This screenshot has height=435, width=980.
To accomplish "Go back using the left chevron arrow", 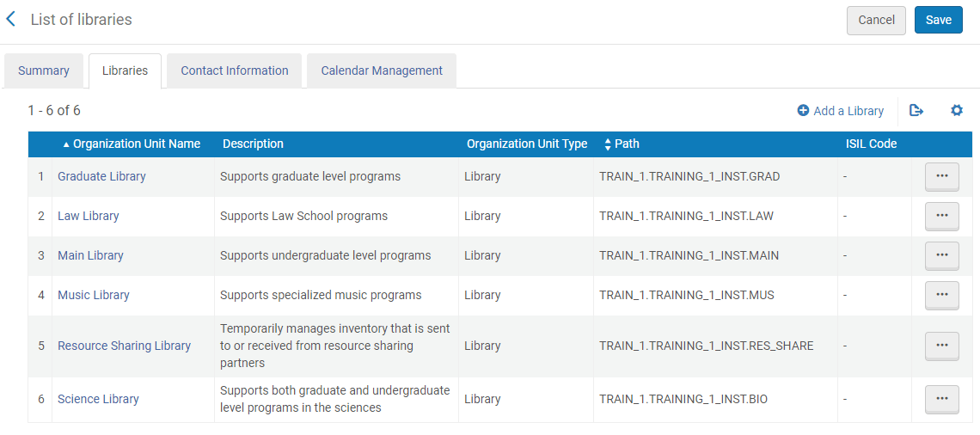I will [10, 20].
